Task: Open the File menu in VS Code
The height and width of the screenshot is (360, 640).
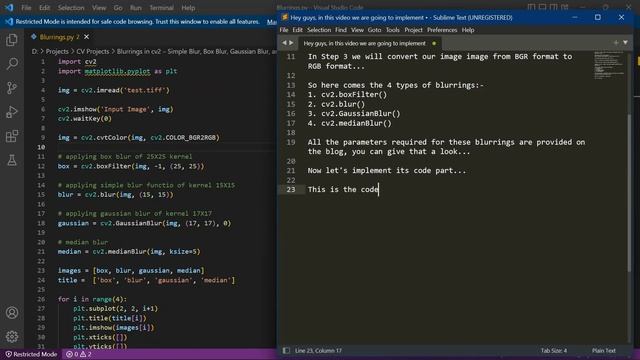Action: click(26, 8)
